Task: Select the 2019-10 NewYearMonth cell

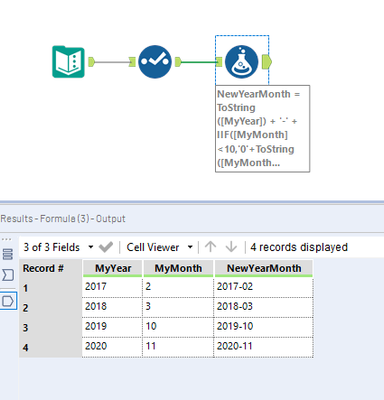Action: point(263,327)
